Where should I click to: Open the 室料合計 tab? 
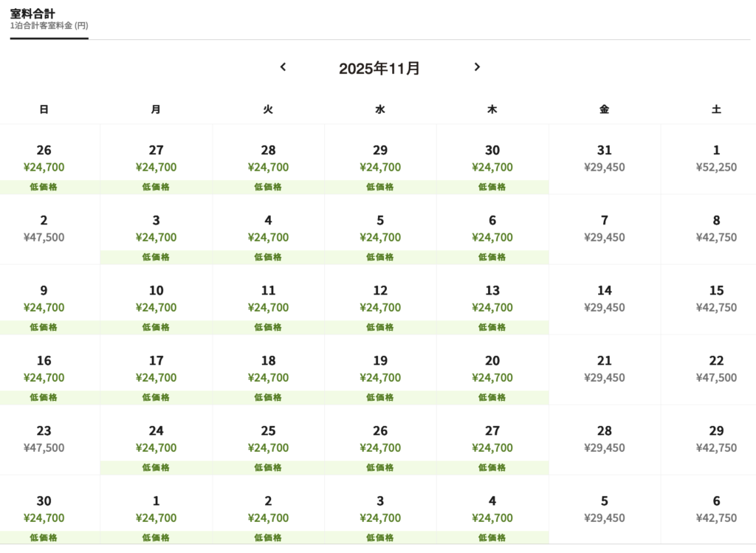coord(49,19)
